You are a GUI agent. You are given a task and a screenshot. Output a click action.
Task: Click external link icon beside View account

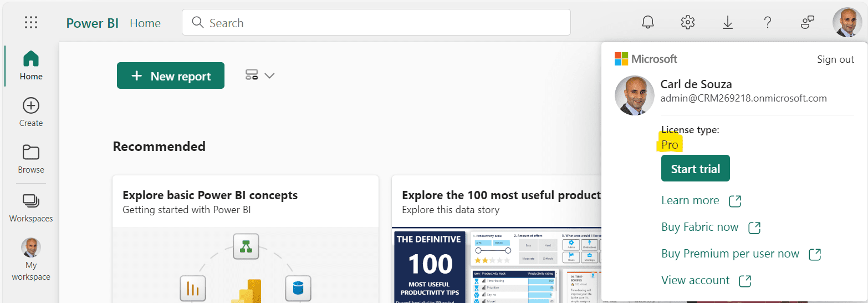[x=746, y=281]
